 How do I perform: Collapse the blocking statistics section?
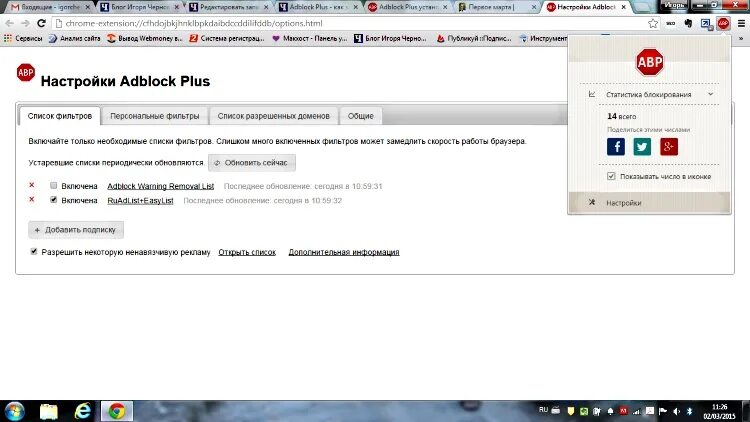tap(711, 94)
